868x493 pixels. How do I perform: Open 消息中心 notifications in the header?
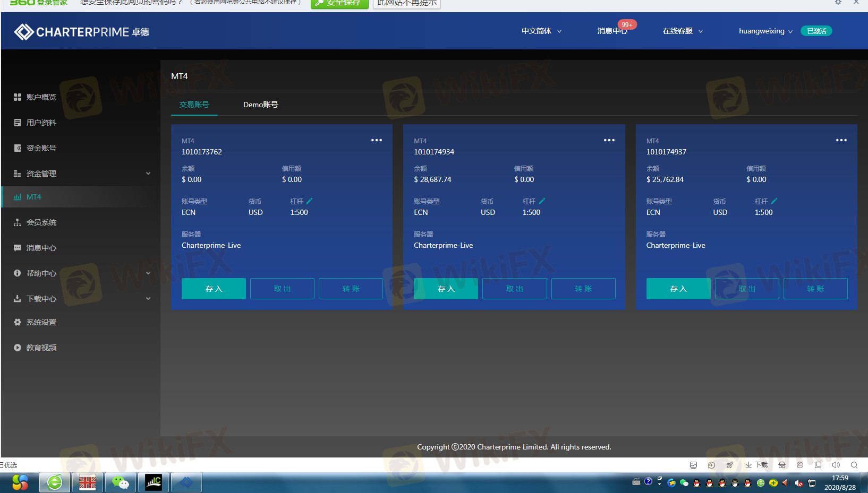[x=612, y=31]
